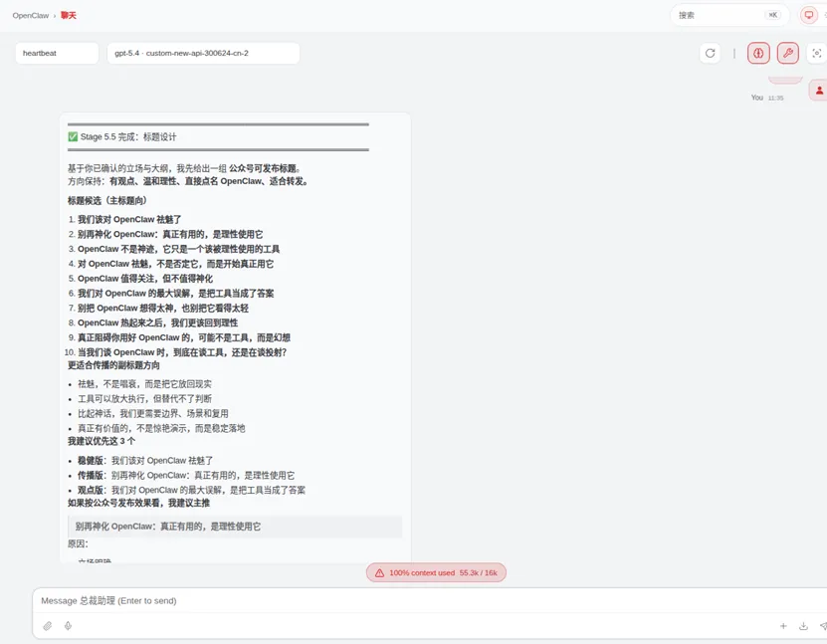Click title option 8 OpenClaw 热起来之后

(157, 322)
